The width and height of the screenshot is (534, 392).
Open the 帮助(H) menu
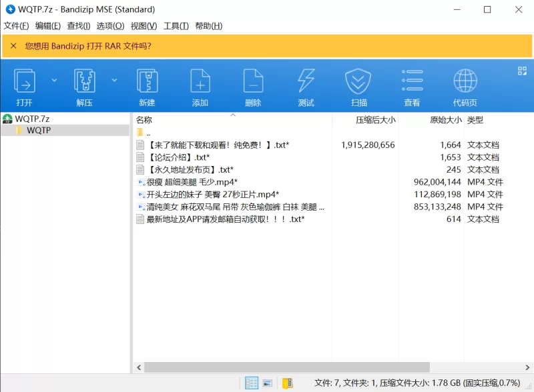209,26
